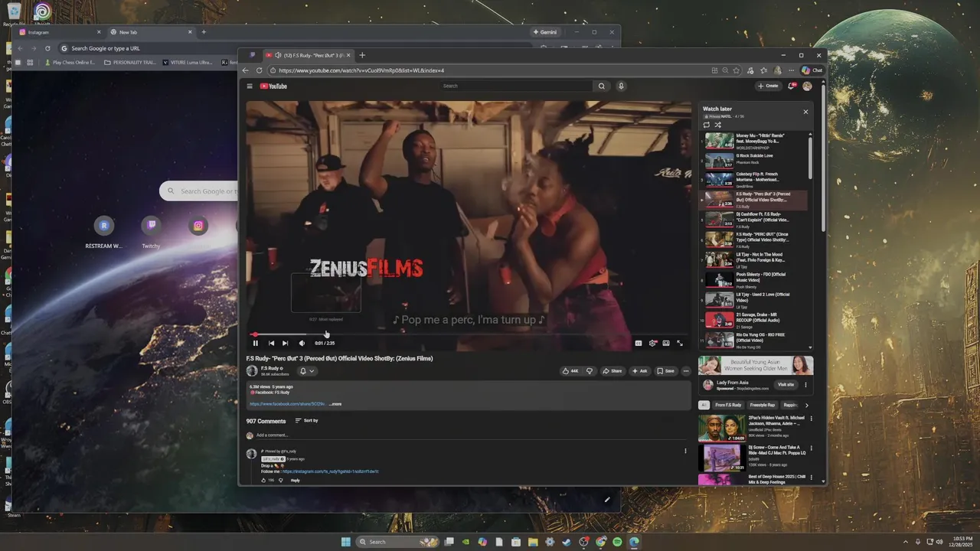Select Freestyle Rap filter chip

coord(762,405)
